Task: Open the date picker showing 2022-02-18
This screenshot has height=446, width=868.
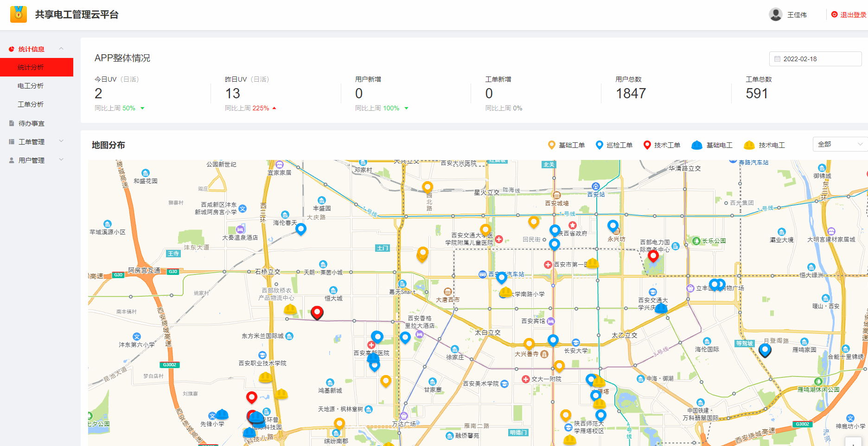Action: 815,59
